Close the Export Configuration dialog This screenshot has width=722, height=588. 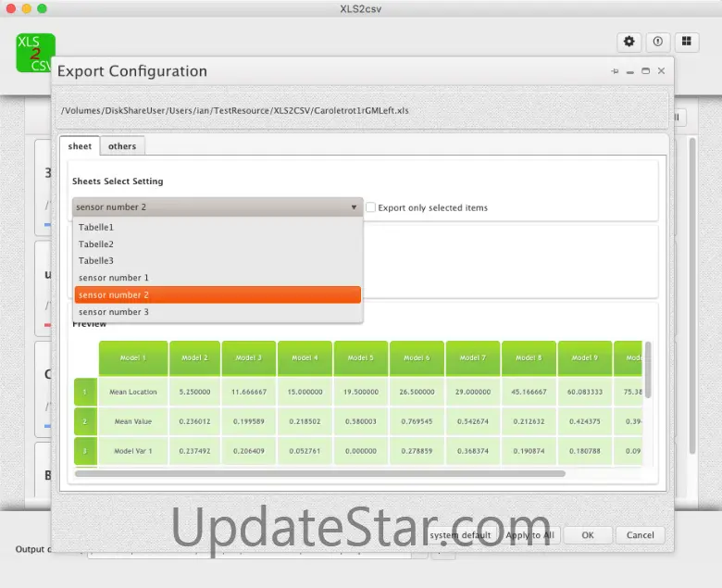(x=661, y=71)
